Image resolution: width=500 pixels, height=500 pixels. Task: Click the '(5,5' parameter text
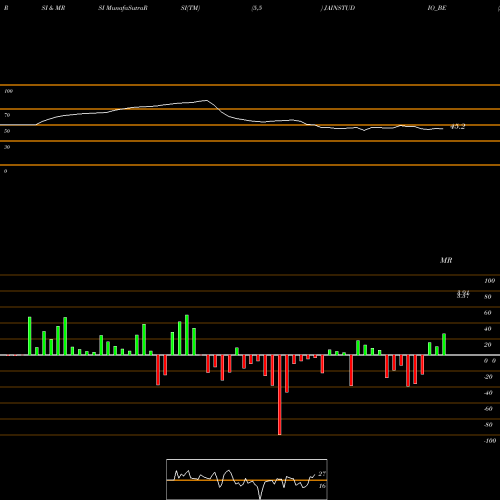click(257, 8)
